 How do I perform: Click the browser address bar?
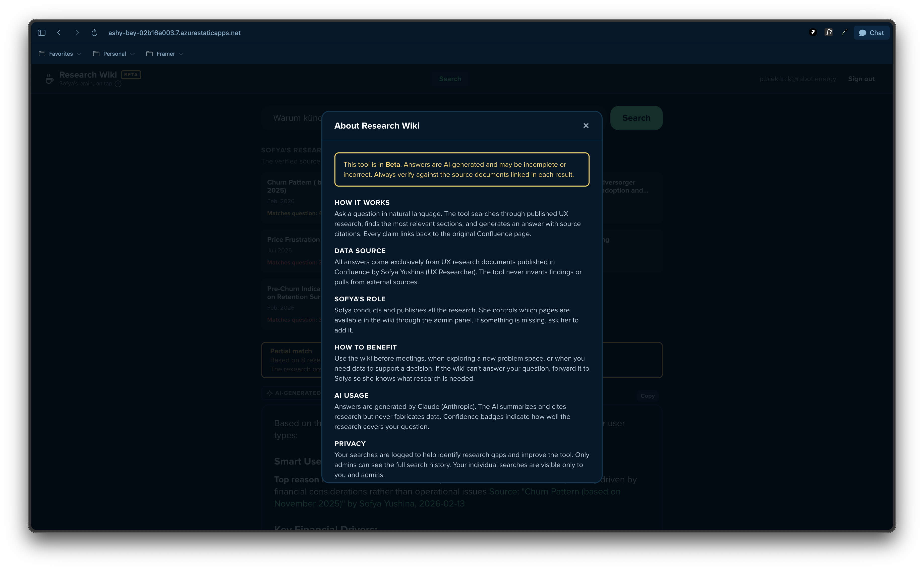(174, 33)
